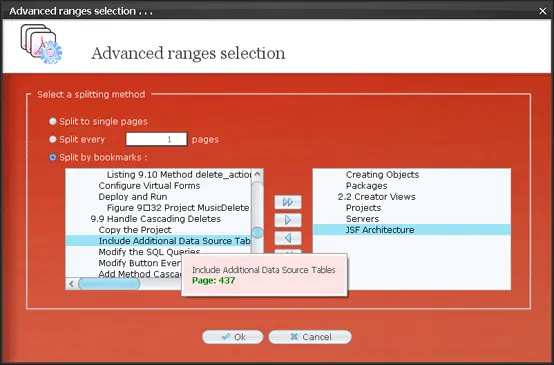Click the Page: 437 tooltip text

pos(213,281)
